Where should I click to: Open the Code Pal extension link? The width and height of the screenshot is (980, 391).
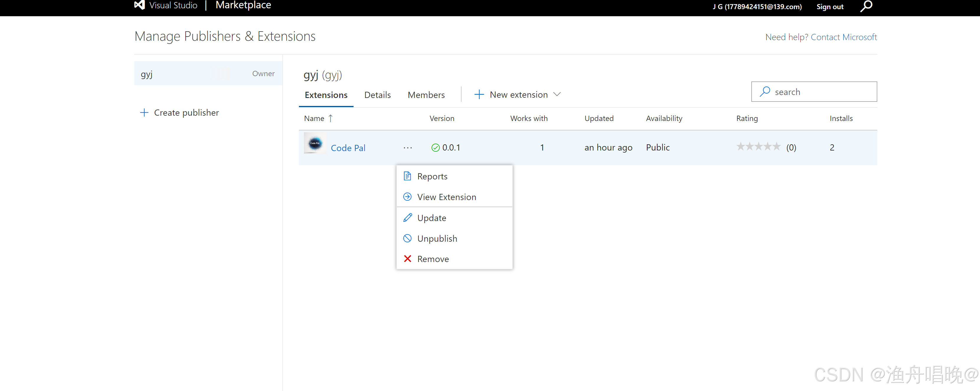point(348,148)
